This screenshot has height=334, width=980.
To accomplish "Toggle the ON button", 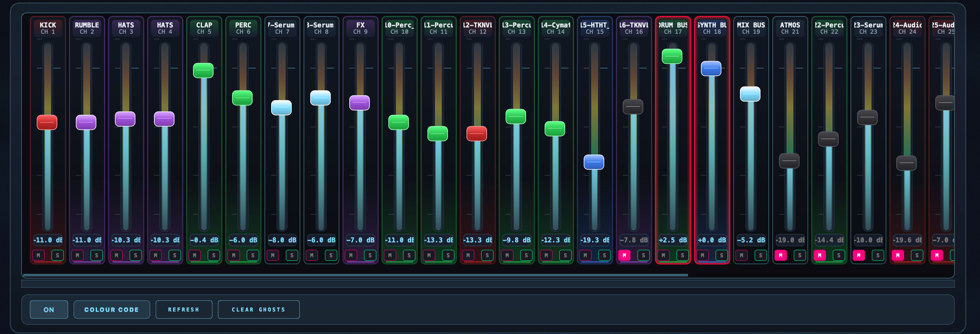I will [49, 310].
